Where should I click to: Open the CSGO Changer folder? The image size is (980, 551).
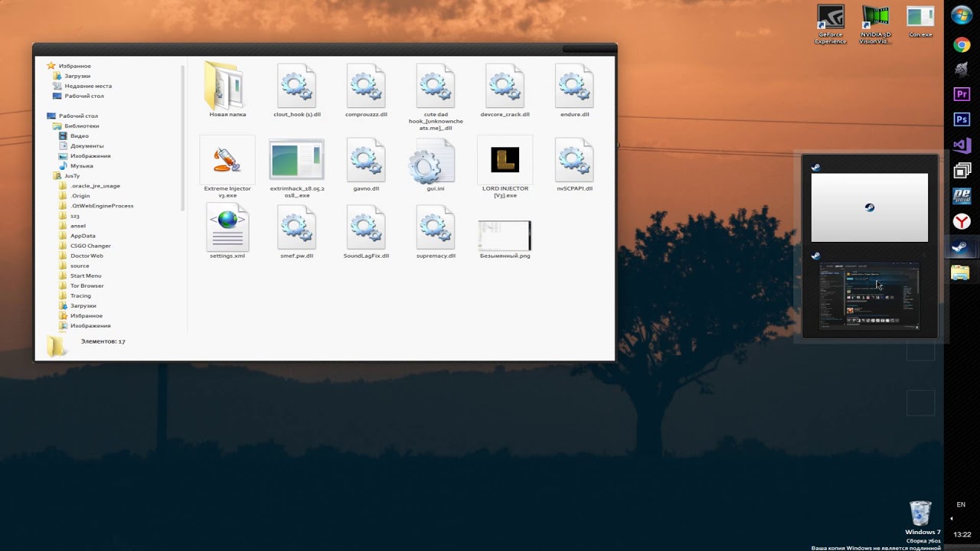point(90,246)
